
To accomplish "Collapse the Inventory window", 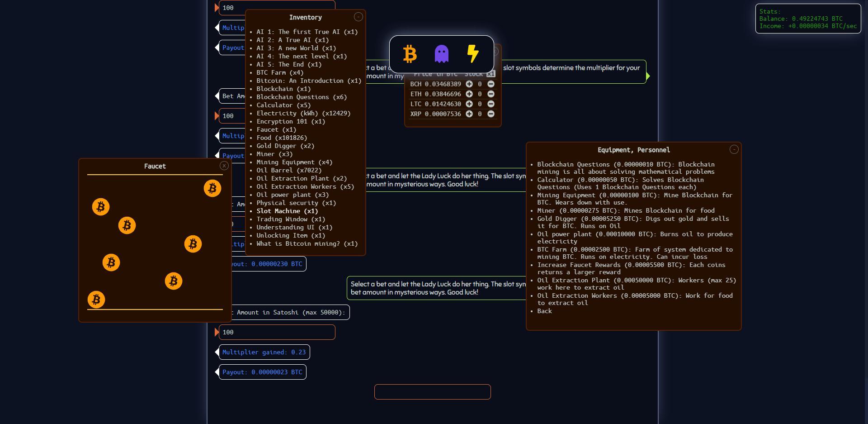I will tap(359, 17).
